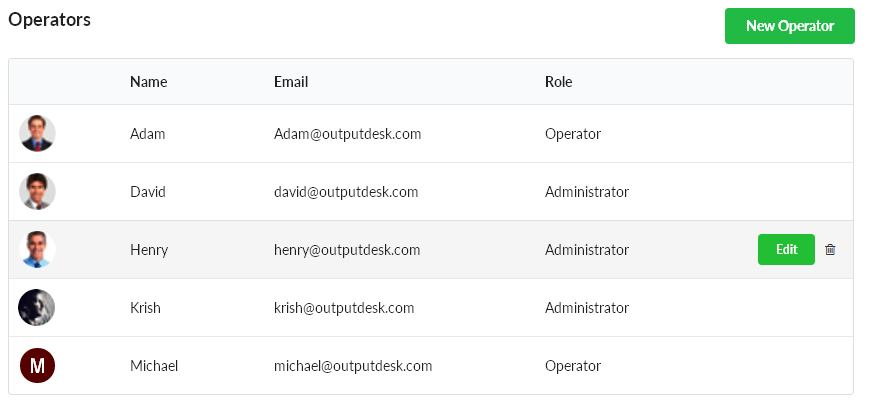
Task: Click the name David
Action: 148,192
